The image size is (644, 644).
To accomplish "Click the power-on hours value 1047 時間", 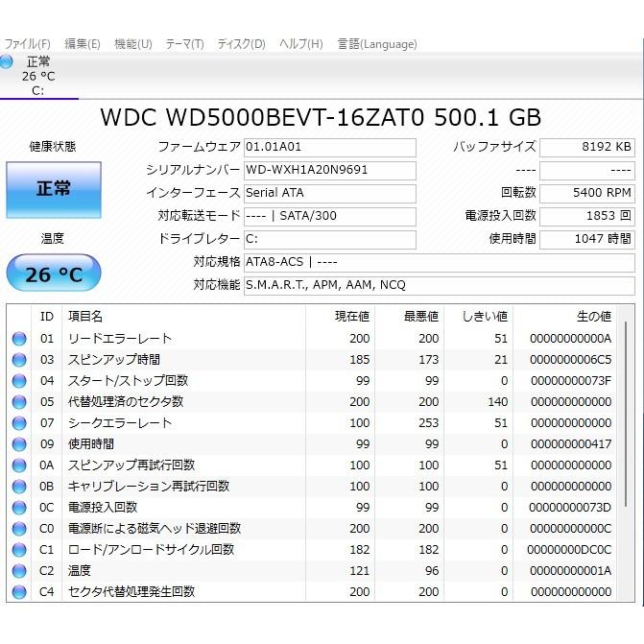I will (587, 239).
